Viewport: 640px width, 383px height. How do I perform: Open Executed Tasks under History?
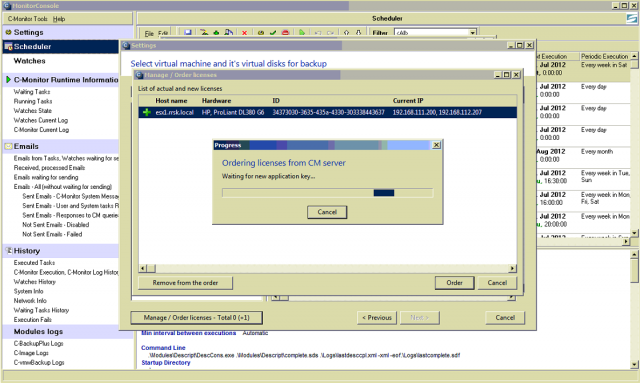34,263
